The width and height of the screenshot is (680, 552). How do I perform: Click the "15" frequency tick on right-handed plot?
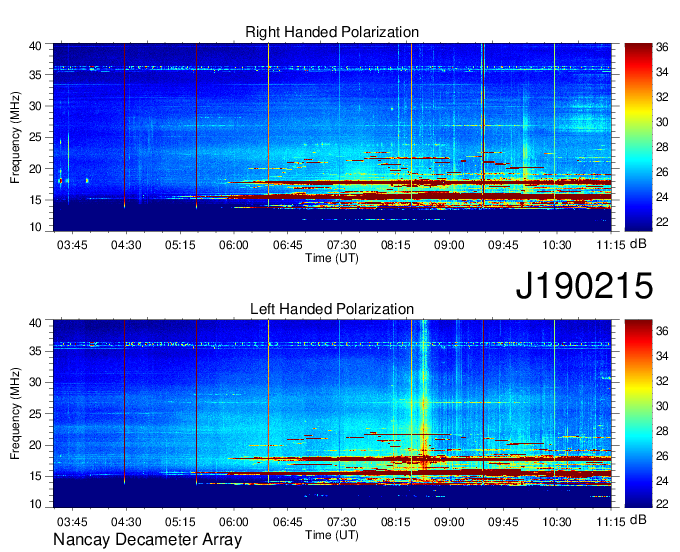(35, 200)
